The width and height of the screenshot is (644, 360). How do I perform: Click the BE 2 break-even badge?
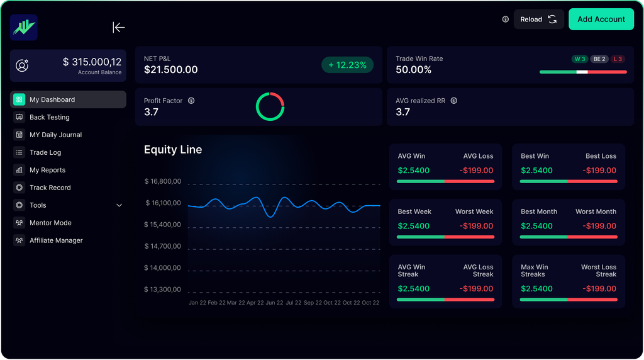click(599, 59)
